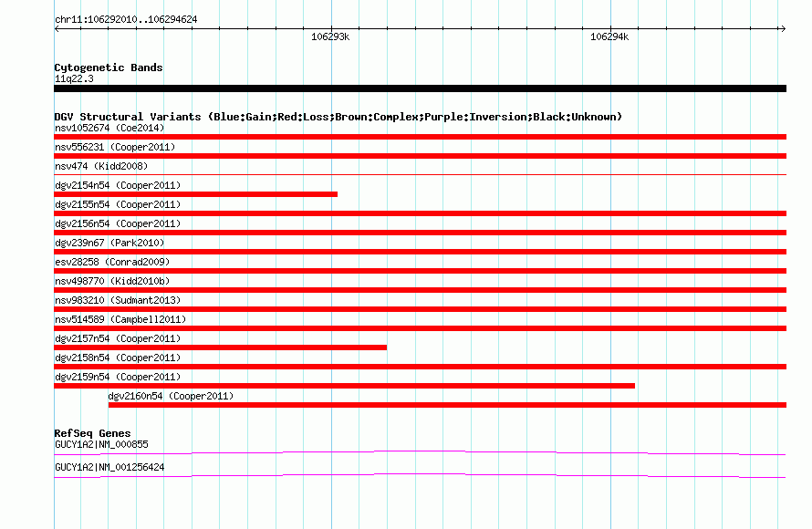Click the DGV Structural Variants track title
Screen dimensions: 812x529
click(x=338, y=117)
